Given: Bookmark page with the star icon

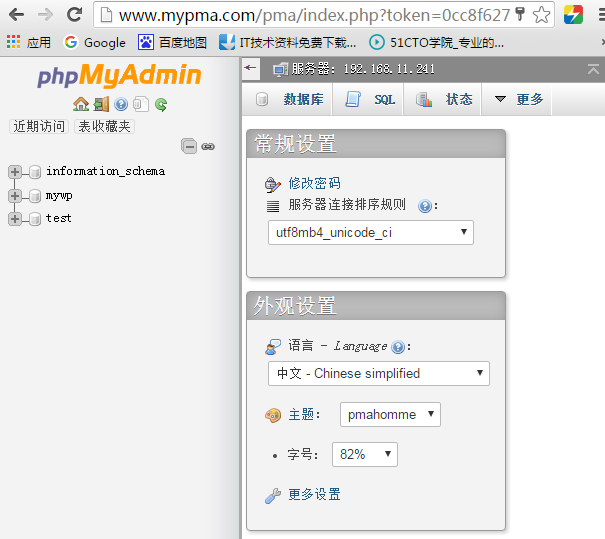Looking at the screenshot, I should [541, 15].
